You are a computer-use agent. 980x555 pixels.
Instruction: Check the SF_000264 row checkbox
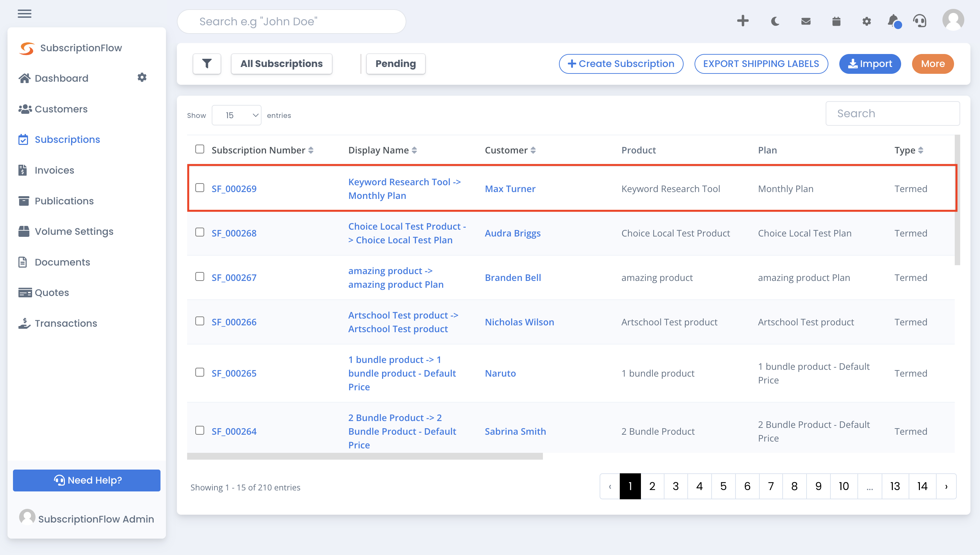199,430
